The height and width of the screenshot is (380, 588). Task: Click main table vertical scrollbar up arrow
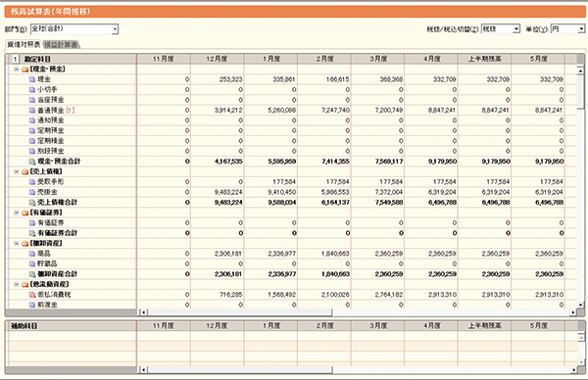[580, 71]
